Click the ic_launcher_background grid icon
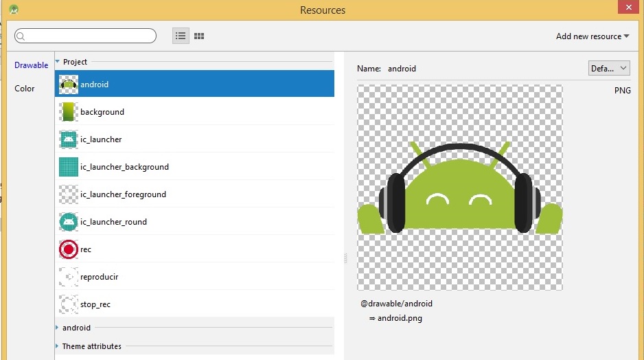 [x=69, y=167]
